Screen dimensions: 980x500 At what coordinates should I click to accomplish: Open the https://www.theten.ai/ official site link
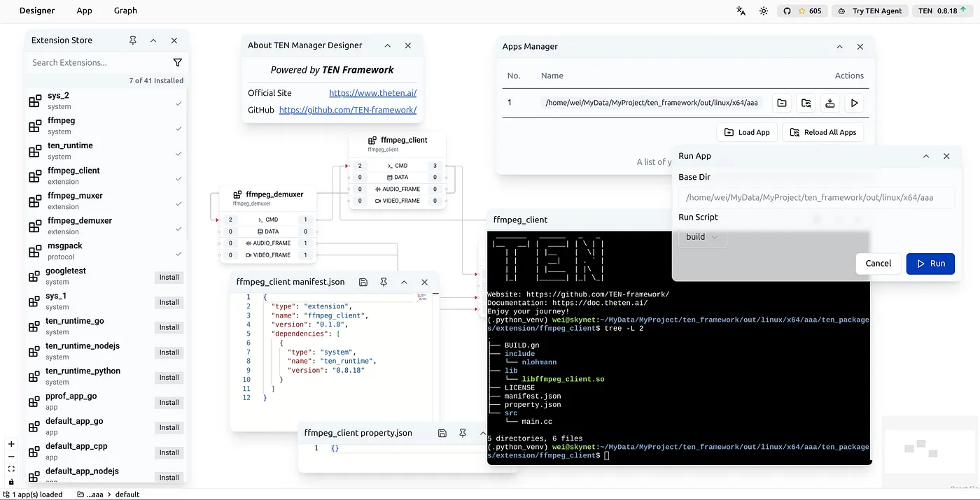[372, 92]
